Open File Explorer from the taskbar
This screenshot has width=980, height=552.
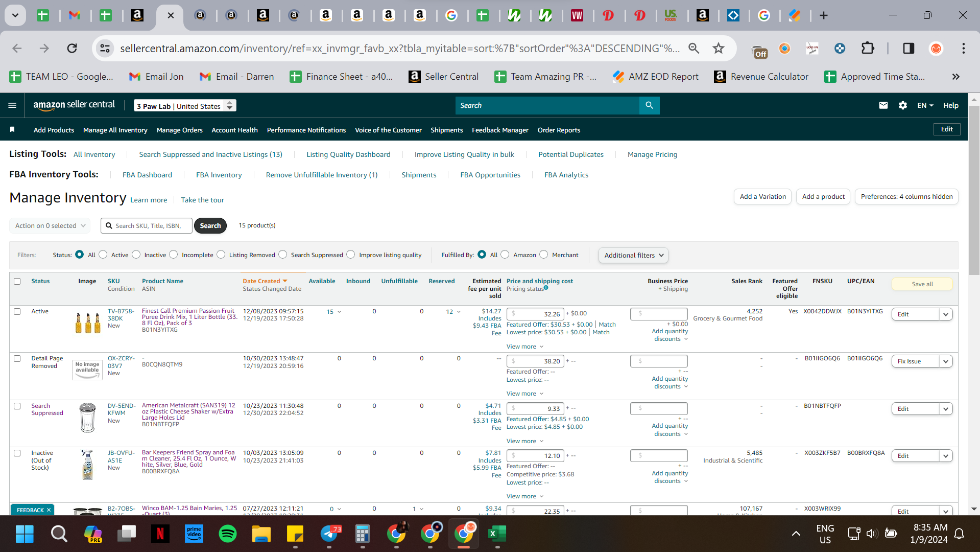(261, 534)
